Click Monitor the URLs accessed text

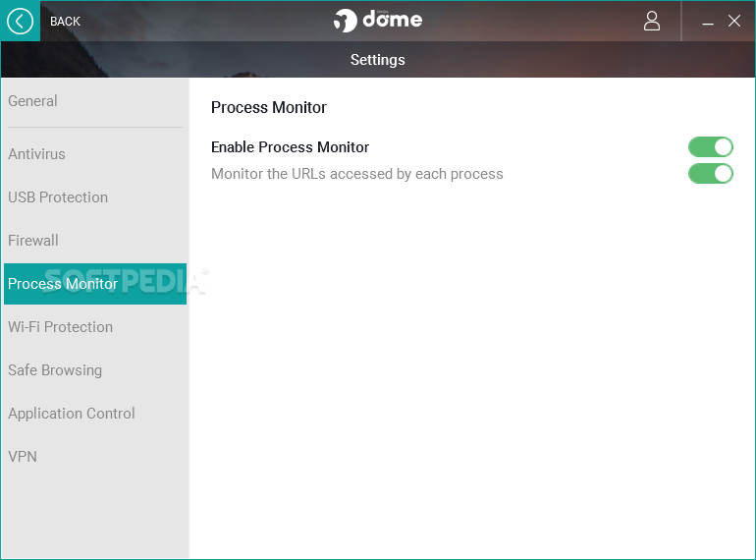pyautogui.click(x=356, y=174)
